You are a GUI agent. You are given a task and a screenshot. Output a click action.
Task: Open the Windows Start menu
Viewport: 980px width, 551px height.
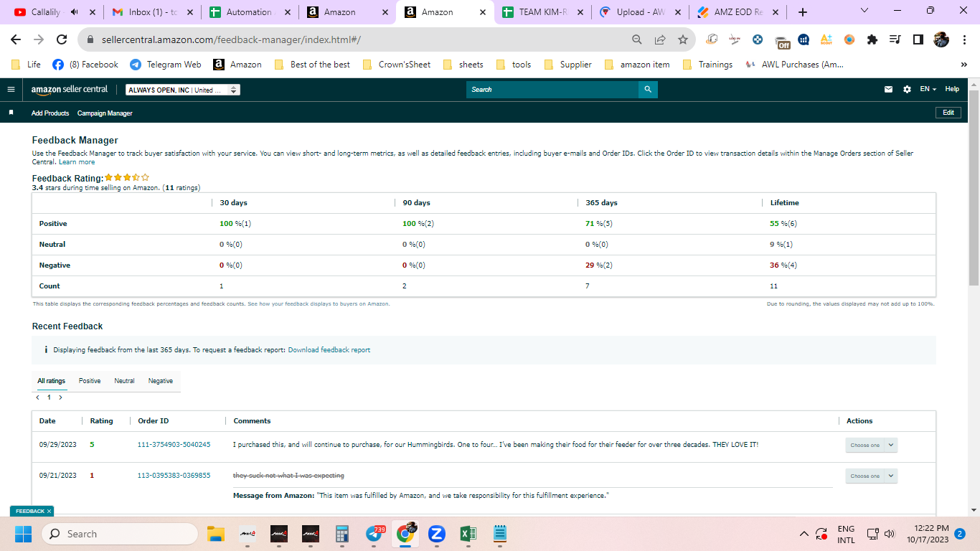(x=23, y=534)
